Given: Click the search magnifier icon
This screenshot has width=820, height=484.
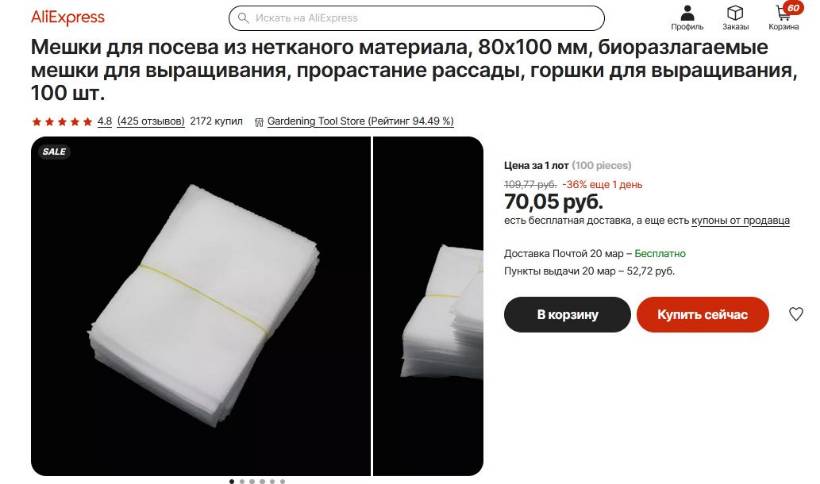Looking at the screenshot, I should coord(243,18).
